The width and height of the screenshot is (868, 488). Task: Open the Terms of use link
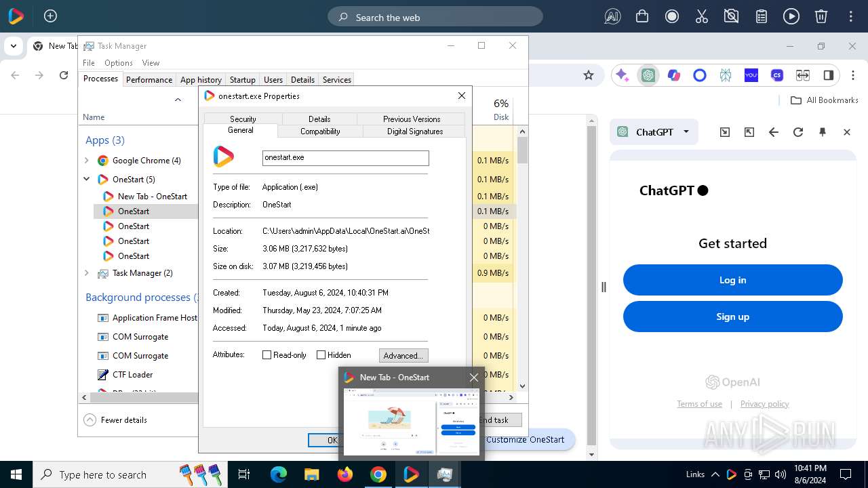pos(699,404)
